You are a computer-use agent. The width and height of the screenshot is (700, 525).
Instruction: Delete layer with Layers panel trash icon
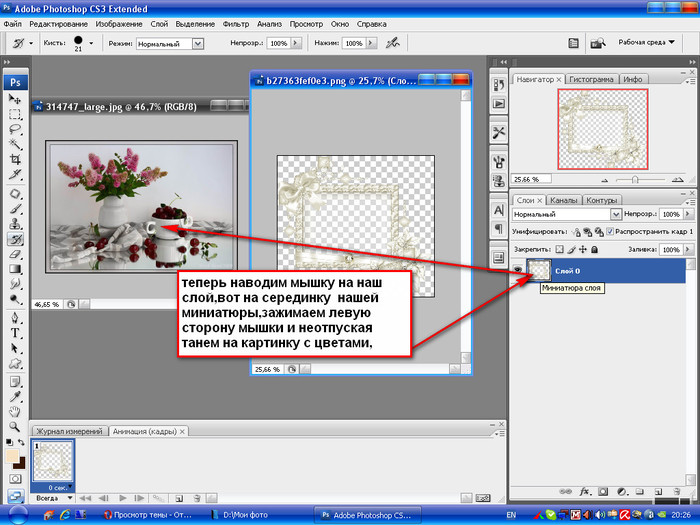click(677, 492)
